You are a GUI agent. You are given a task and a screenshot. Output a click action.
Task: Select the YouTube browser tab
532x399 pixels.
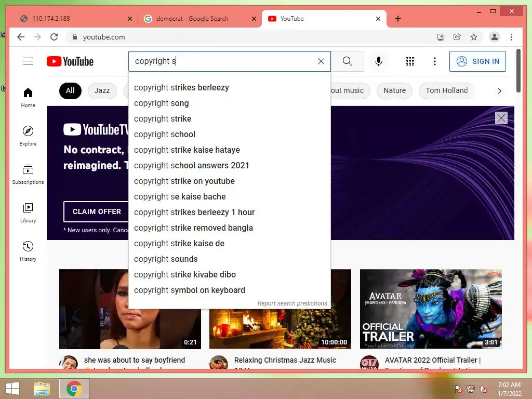[324, 19]
